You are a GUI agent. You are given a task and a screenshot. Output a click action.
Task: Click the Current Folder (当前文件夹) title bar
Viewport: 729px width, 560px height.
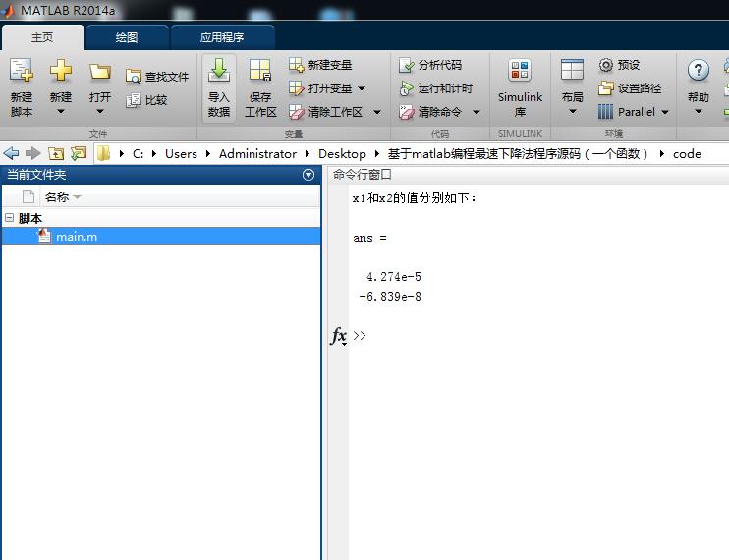coord(161,175)
